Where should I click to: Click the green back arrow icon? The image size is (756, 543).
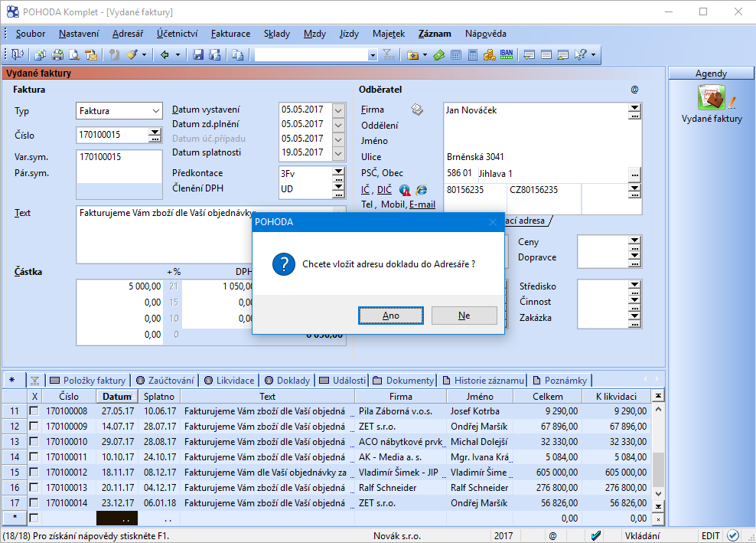pos(165,55)
